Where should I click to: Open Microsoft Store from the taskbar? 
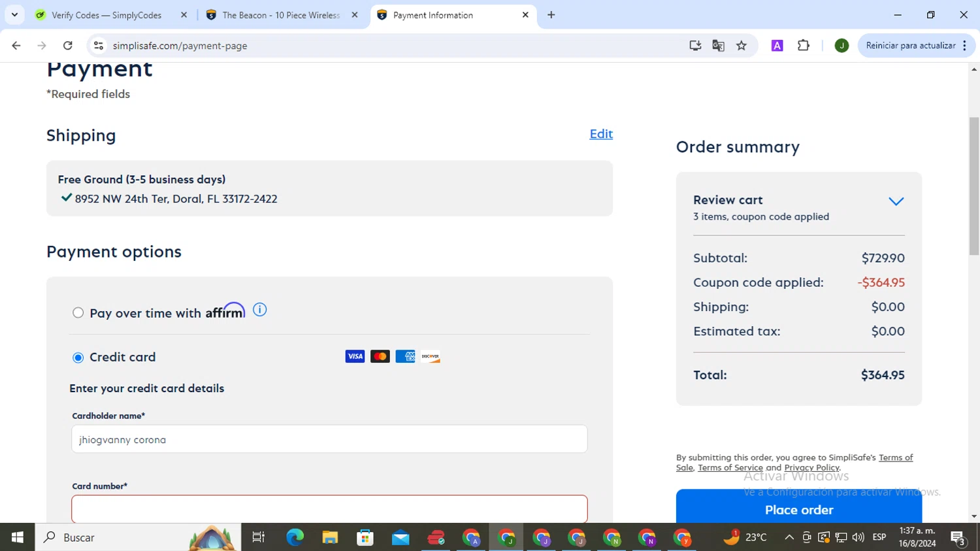[365, 537]
